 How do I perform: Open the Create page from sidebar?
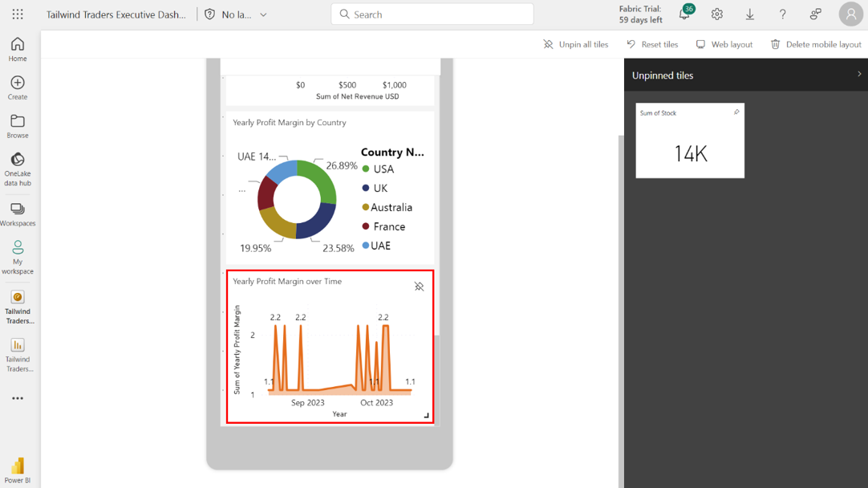tap(18, 88)
